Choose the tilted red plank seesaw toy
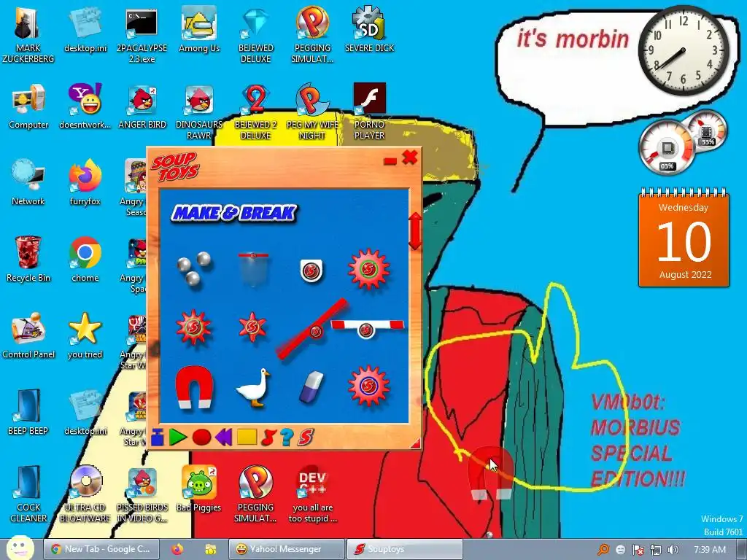Screen dimensions: 747x560 [x=313, y=329]
